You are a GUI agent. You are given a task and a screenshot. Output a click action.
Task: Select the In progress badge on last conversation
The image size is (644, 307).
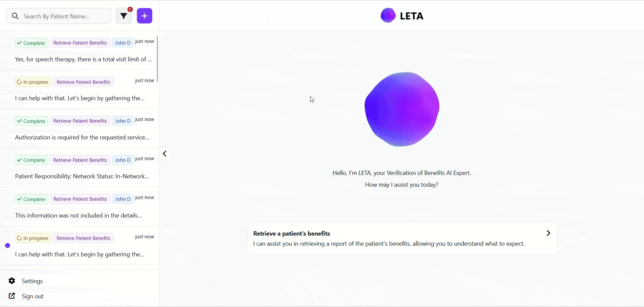click(33, 238)
